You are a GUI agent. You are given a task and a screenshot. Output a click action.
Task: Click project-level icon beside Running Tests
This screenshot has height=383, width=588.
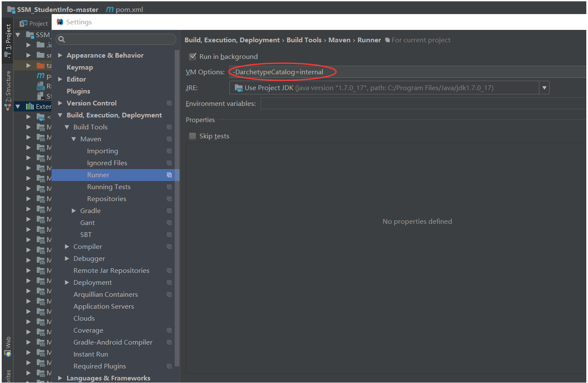pyautogui.click(x=169, y=187)
